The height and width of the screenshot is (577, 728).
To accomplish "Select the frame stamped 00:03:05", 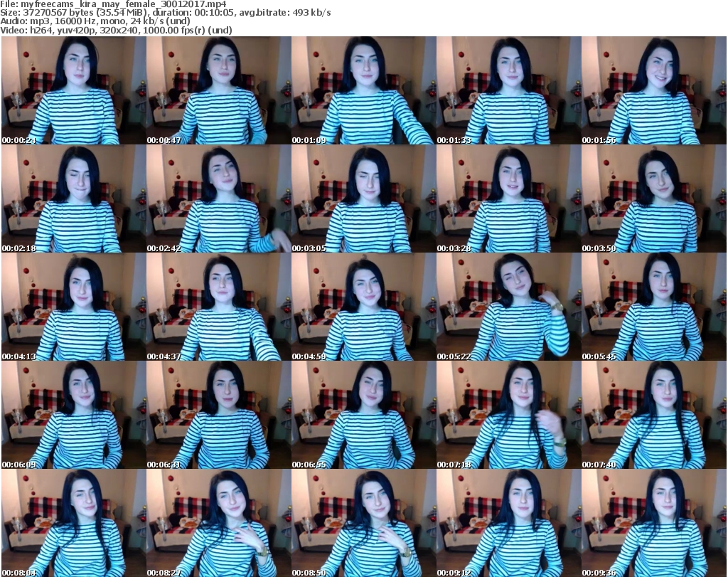I will coord(363,198).
